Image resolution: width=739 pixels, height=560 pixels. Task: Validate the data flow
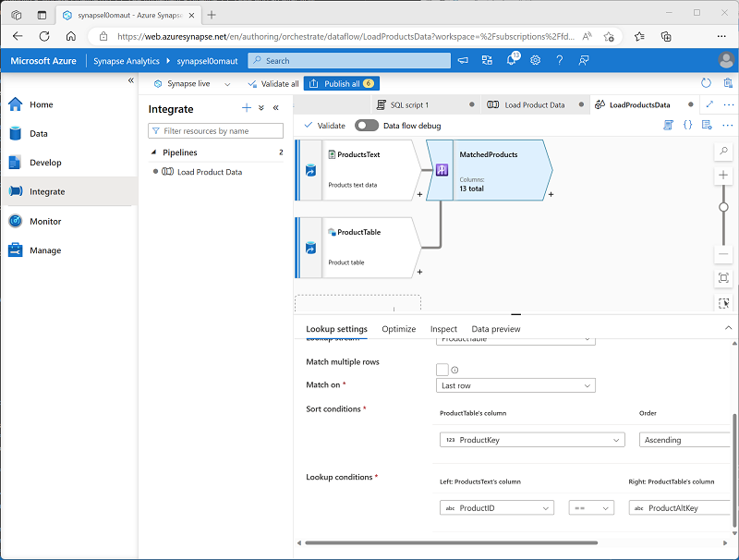(x=325, y=126)
